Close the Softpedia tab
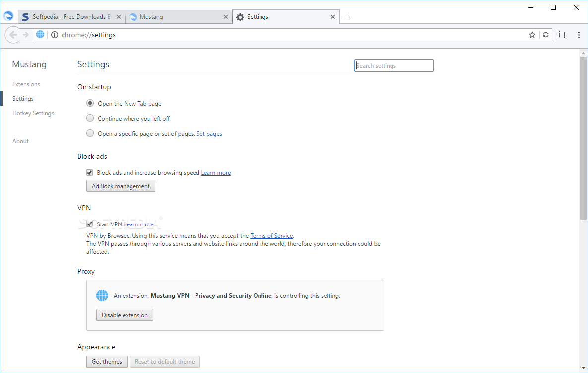The width and height of the screenshot is (588, 373). pos(119,17)
